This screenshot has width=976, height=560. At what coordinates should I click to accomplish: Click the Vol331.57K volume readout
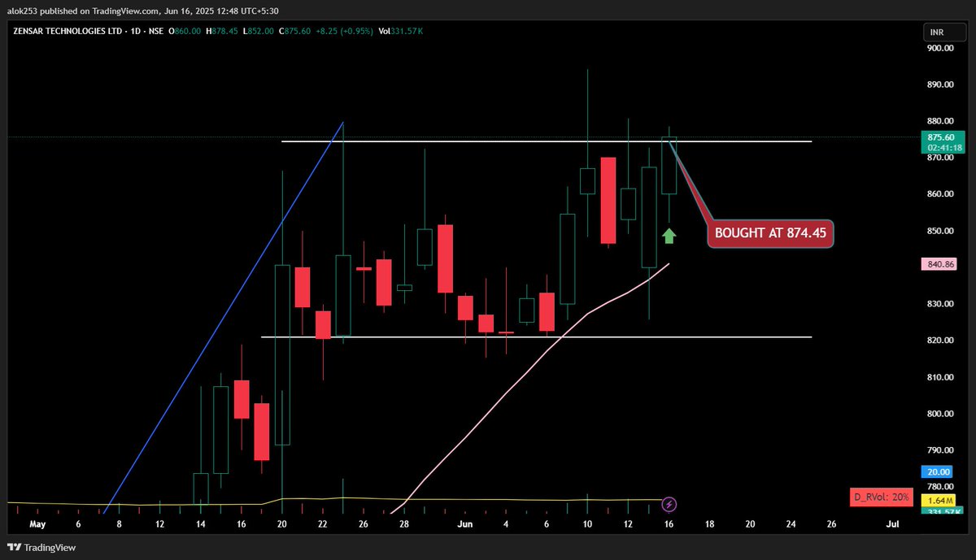coord(400,31)
